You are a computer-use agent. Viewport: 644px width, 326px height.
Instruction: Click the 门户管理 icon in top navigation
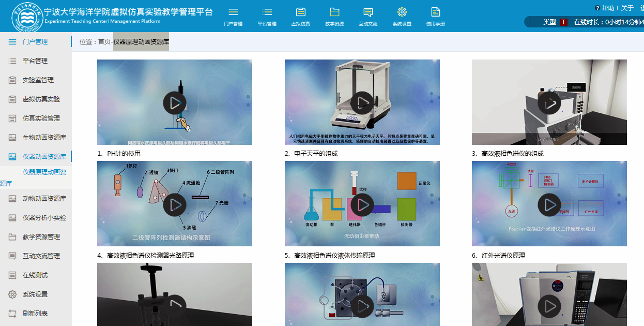pyautogui.click(x=233, y=12)
